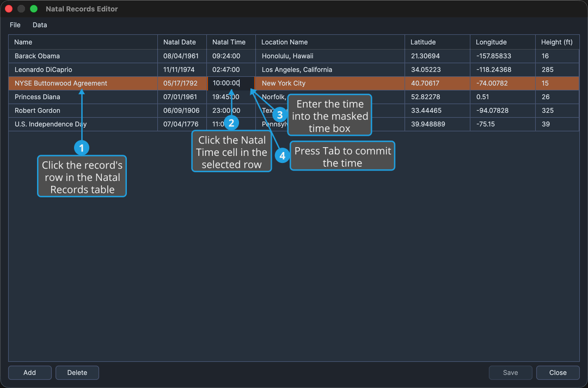This screenshot has height=388, width=588.
Task: Click the Close button at bottom right
Action: pyautogui.click(x=558, y=373)
